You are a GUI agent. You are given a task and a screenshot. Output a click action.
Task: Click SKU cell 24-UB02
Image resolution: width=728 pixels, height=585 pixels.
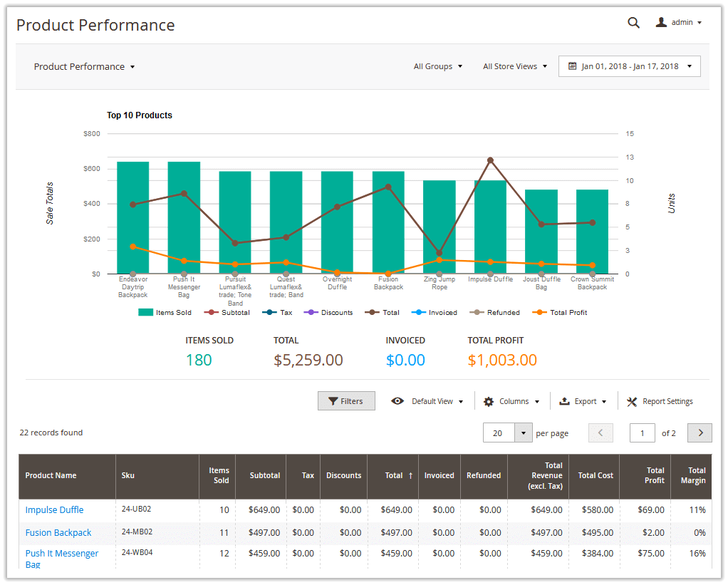coord(137,509)
